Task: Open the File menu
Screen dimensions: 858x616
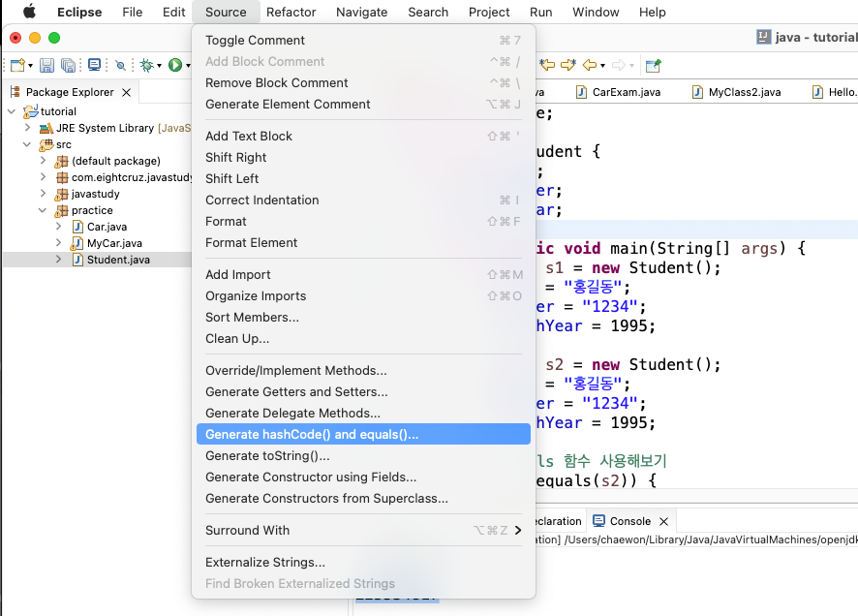Action: [133, 12]
